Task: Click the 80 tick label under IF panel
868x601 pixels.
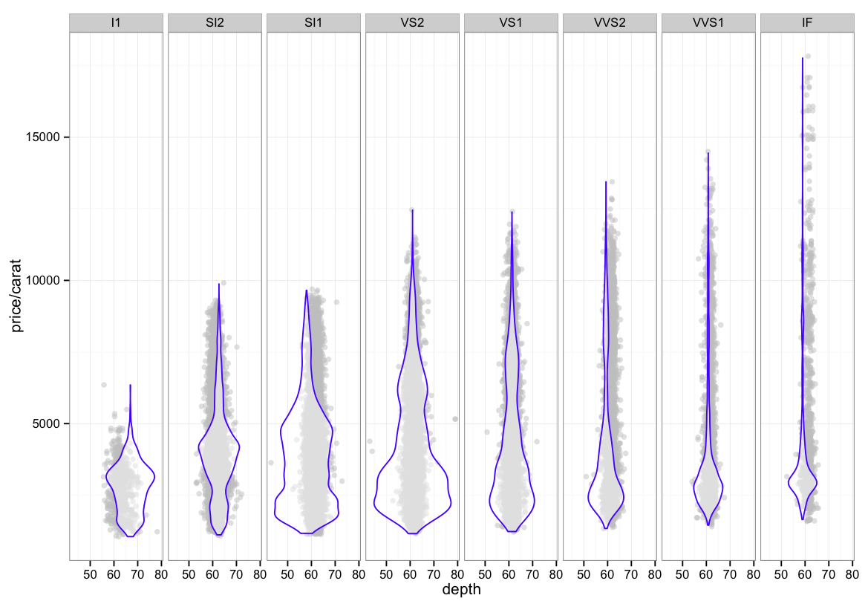Action: (852, 574)
